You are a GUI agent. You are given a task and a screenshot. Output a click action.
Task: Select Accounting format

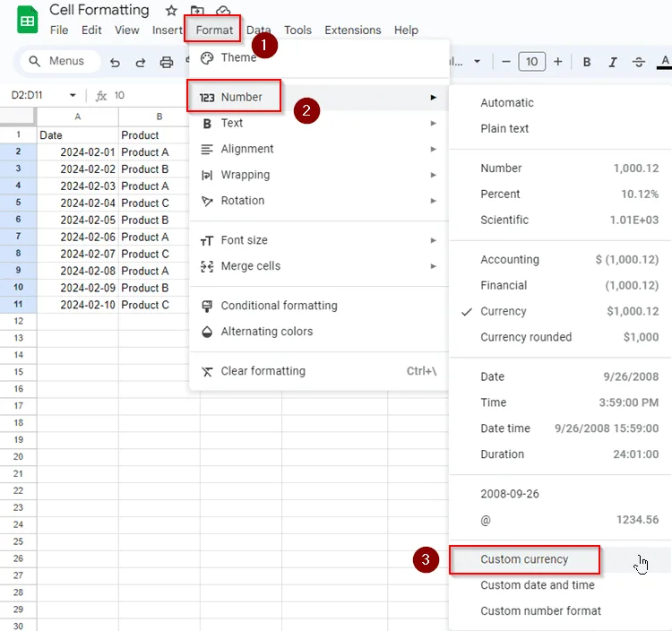tap(561, 259)
